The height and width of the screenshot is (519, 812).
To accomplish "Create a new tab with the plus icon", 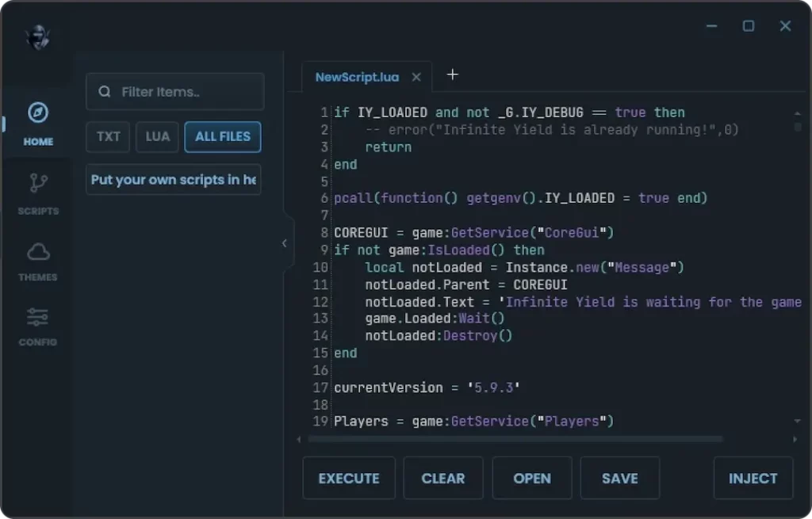I will (x=453, y=74).
